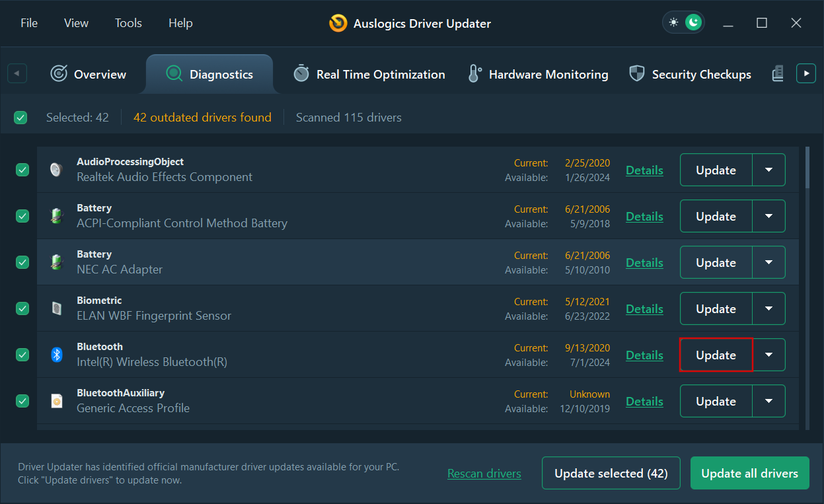Uncheck the Realtek Audio Effects Component checkbox
This screenshot has height=504, width=824.
point(22,170)
